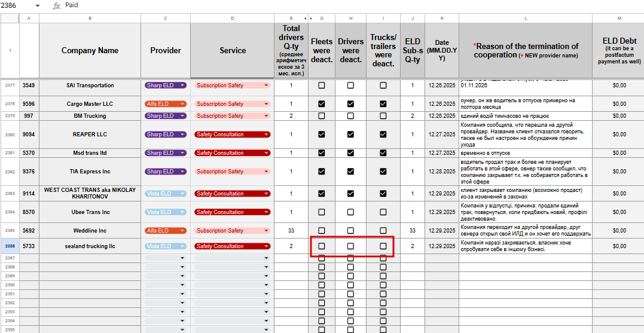Uncheck Trucks/trailers were deact. for Msd trans ltd
This screenshot has width=644, height=333.
[383, 152]
